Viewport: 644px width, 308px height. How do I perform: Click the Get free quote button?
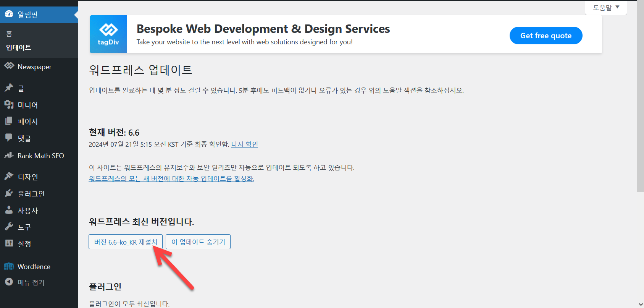click(546, 36)
